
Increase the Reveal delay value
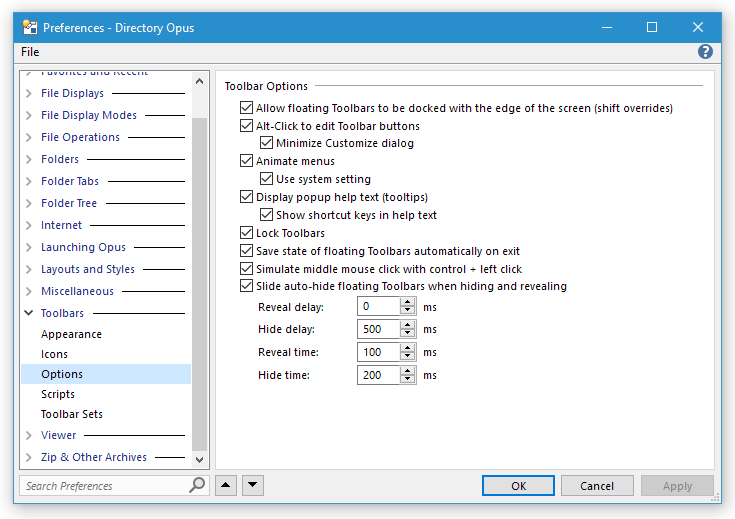point(408,302)
